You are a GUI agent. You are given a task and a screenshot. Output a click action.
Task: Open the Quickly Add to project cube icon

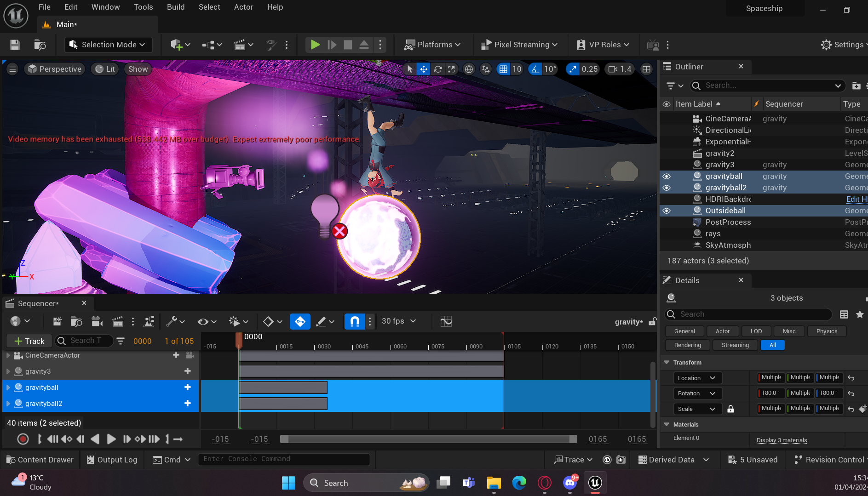180,45
